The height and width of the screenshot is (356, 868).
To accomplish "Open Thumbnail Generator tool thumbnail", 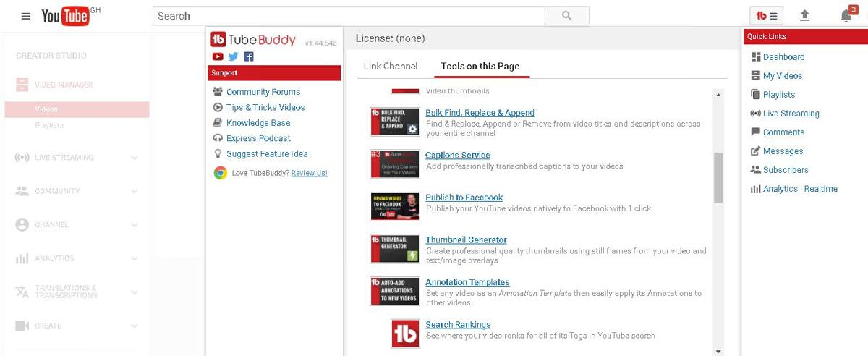I will [395, 249].
